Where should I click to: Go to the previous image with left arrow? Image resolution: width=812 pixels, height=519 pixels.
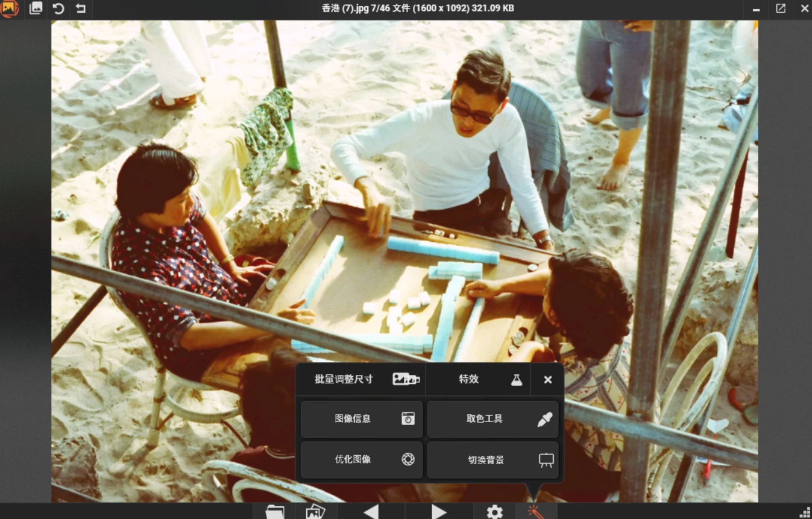tap(371, 512)
